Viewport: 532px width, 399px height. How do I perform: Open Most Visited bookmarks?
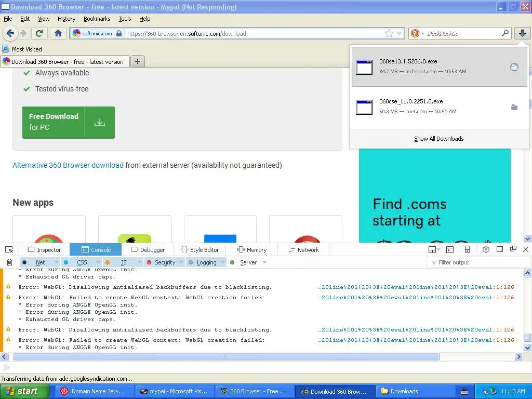[22, 49]
